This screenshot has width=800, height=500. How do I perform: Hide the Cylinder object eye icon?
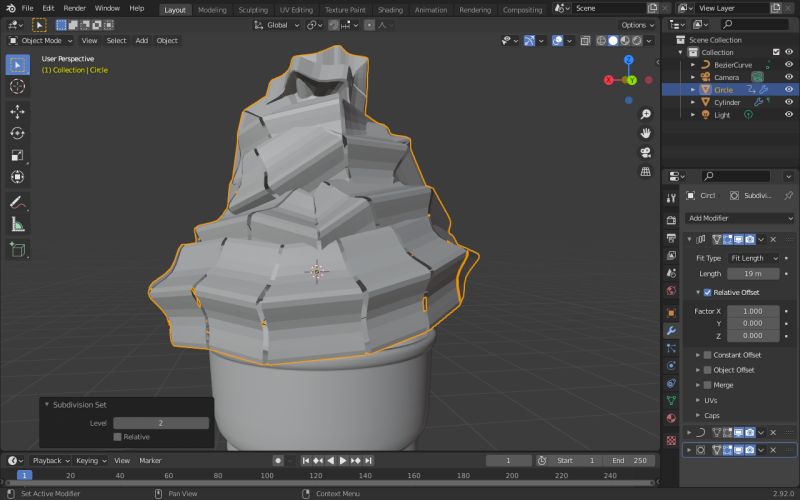click(789, 102)
